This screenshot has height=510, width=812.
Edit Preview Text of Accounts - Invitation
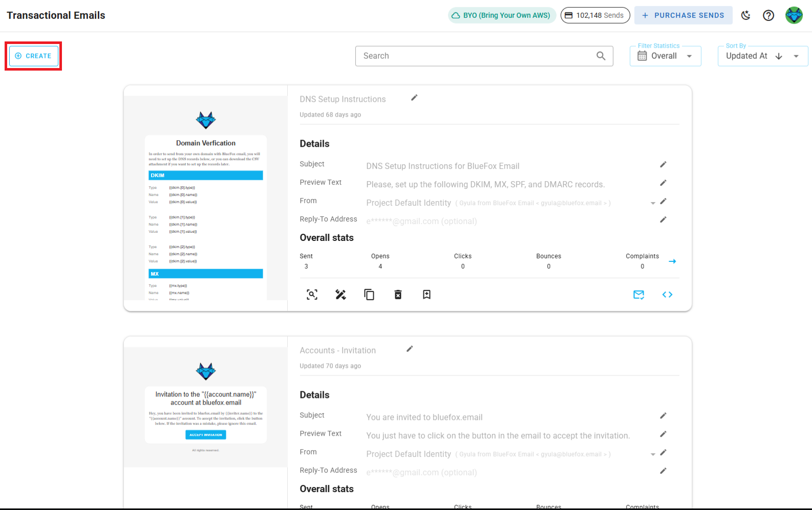click(663, 434)
